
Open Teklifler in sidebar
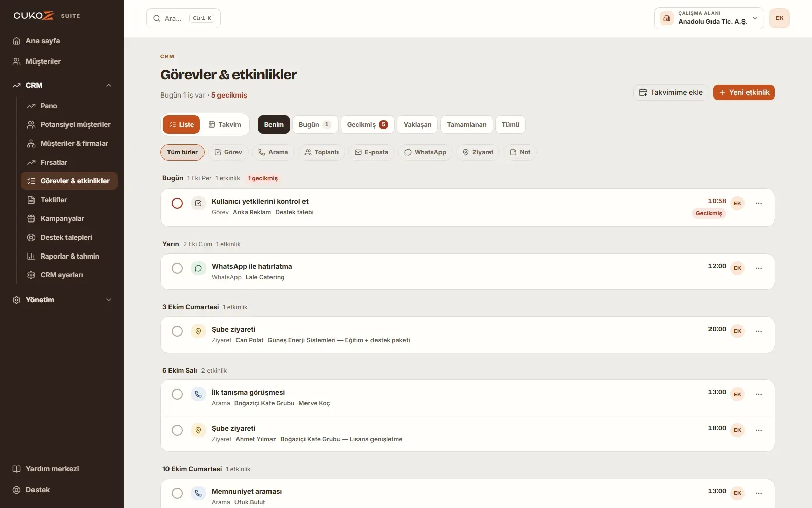[69, 200]
